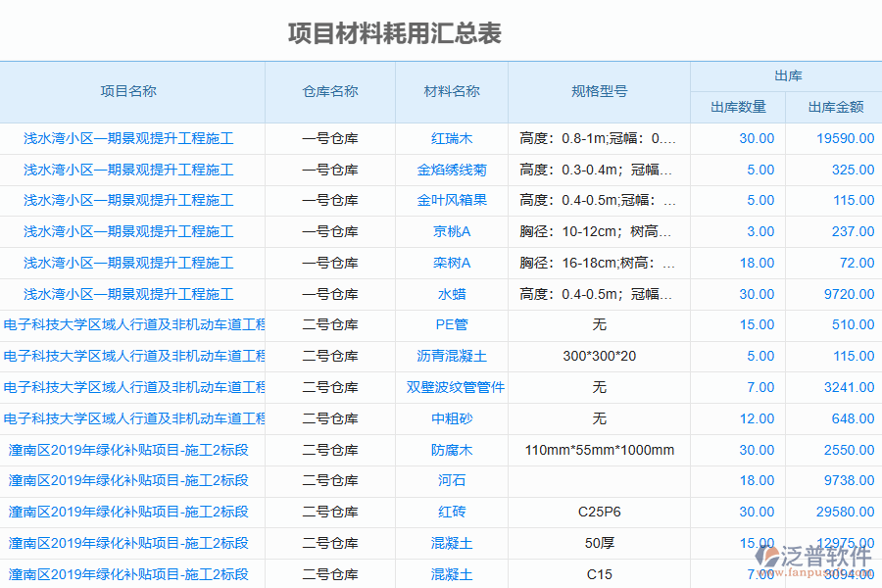Click the 规格型号 column header
The width and height of the screenshot is (882, 588).
(x=598, y=92)
